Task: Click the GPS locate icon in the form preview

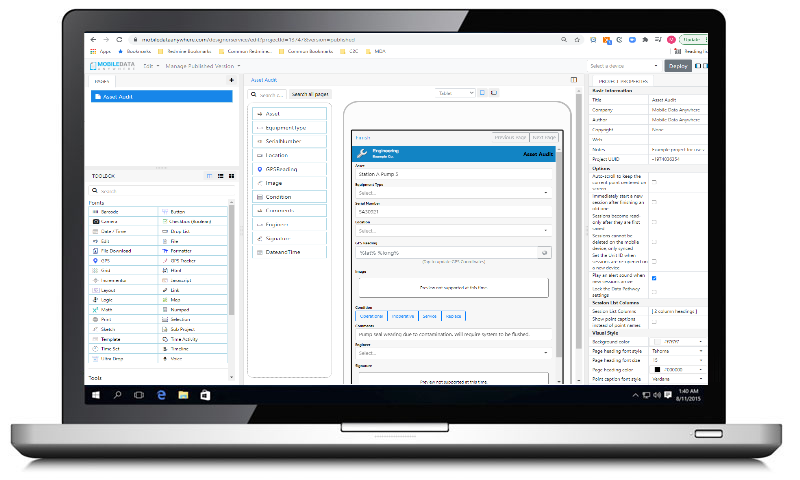Action: pos(545,253)
